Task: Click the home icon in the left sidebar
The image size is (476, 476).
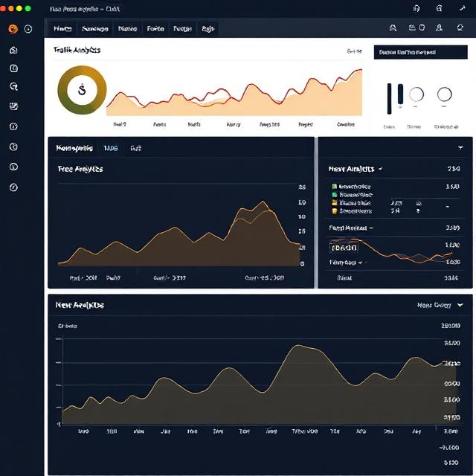Action: (x=13, y=50)
